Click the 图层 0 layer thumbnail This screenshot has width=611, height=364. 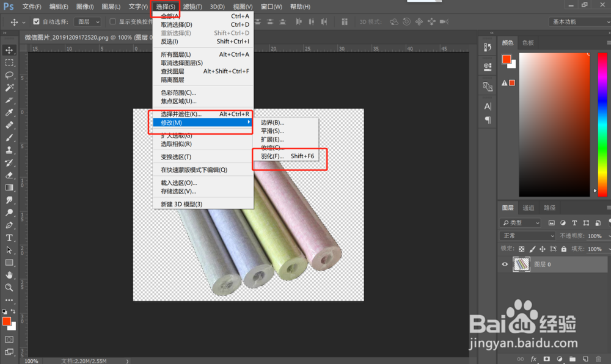(x=521, y=264)
